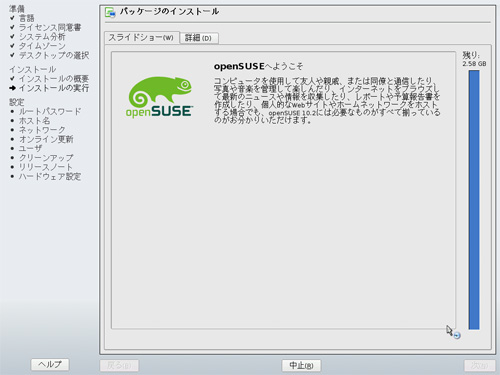This screenshot has width=500, height=375.
Task: Click the checkmark beside インストールの概要
Action: pyautogui.click(x=12, y=79)
